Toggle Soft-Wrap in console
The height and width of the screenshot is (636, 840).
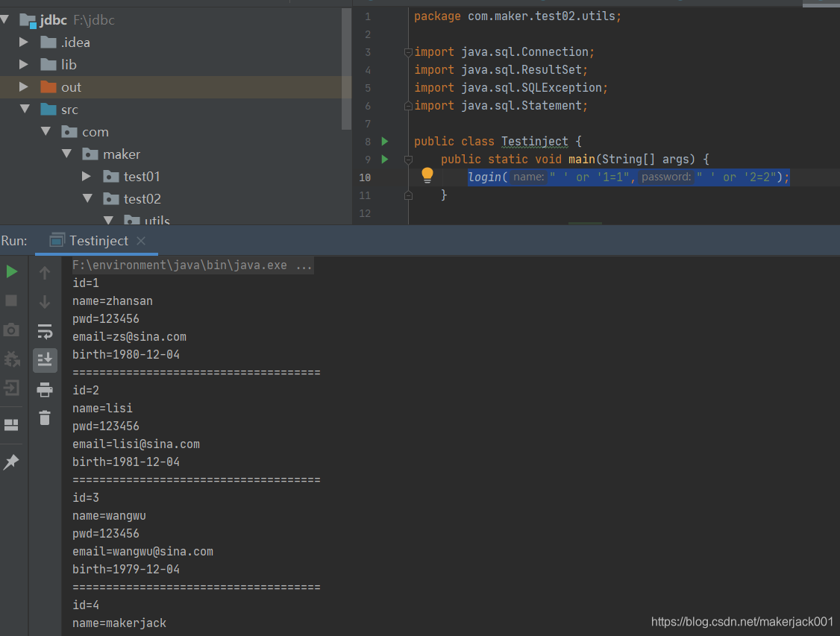pos(45,331)
